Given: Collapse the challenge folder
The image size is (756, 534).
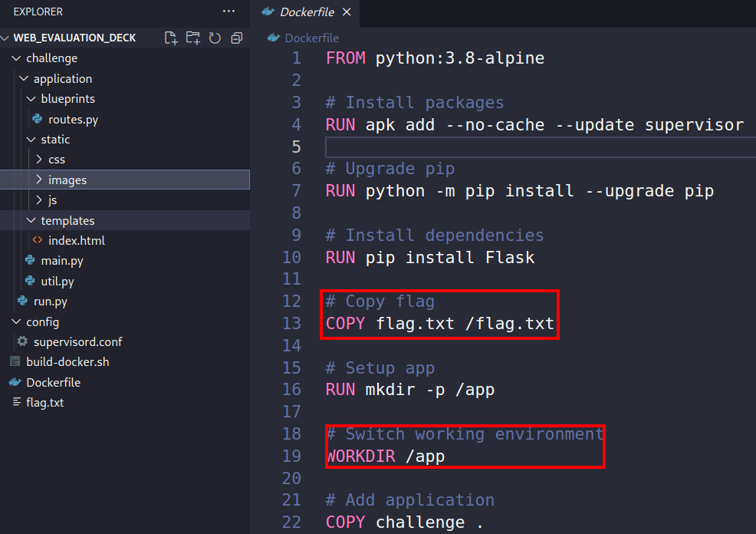Looking at the screenshot, I should tap(17, 58).
